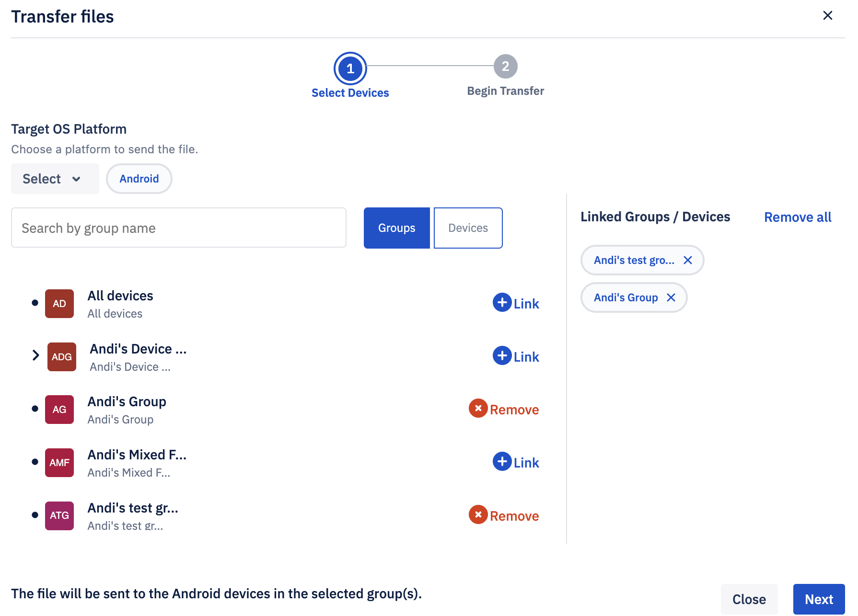Remove Andi's Group chip via its X

click(671, 297)
